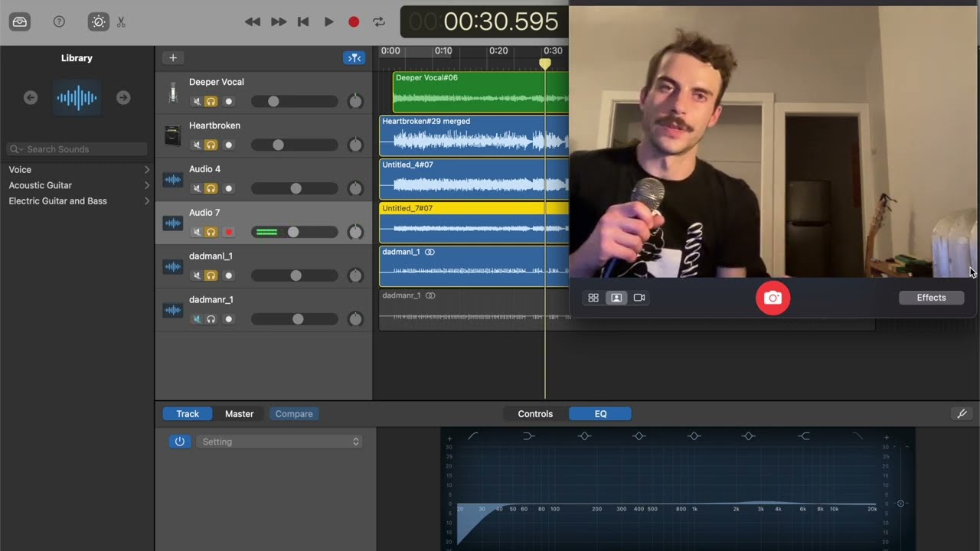The height and width of the screenshot is (551, 980).
Task: Click the Search Sounds field
Action: tap(77, 149)
